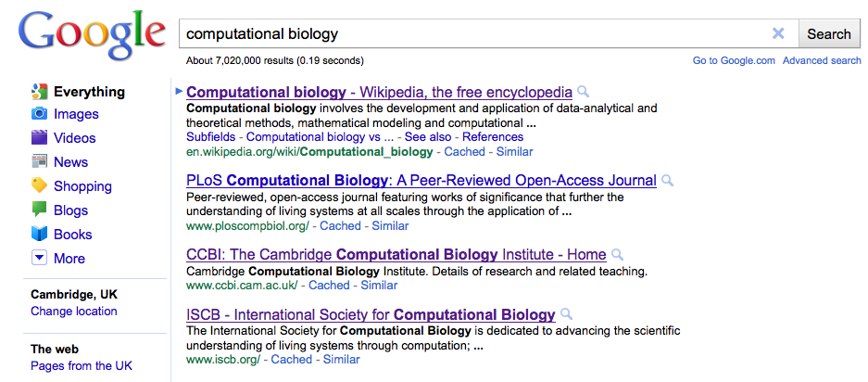Open the Shopping results category
868x382 pixels.
coord(82,186)
